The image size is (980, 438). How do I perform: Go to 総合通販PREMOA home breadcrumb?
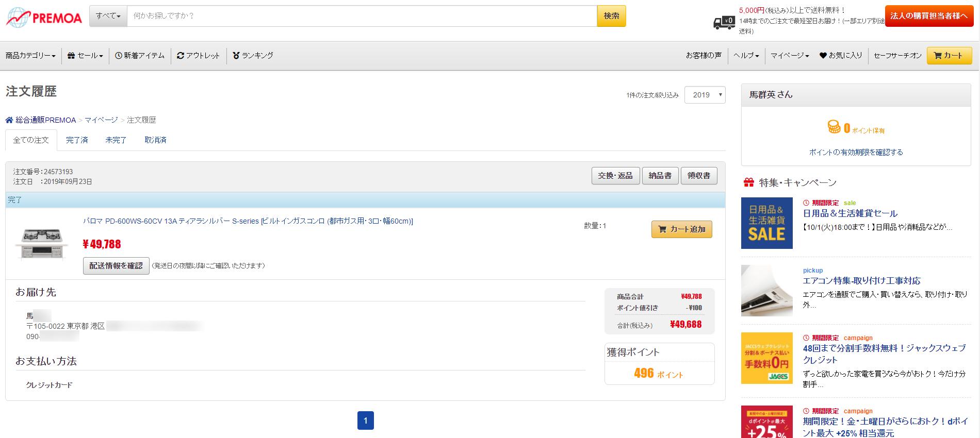[41, 120]
